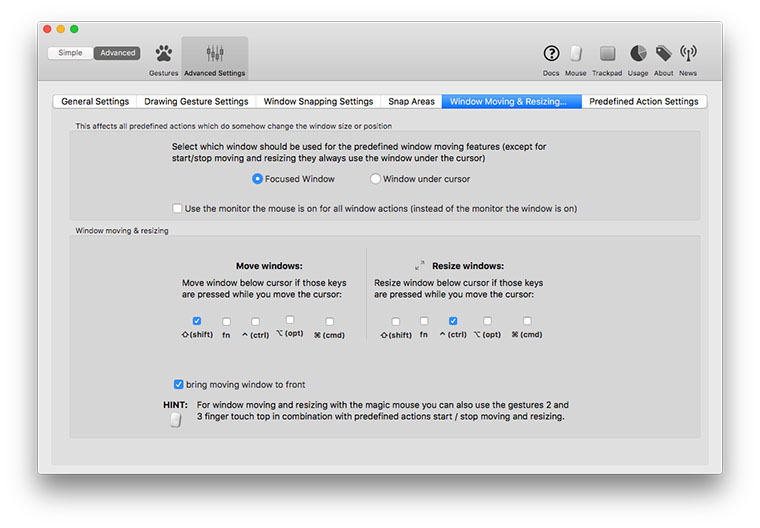The width and height of the screenshot is (760, 528).
Task: Open Docs help icon
Action: tap(551, 54)
